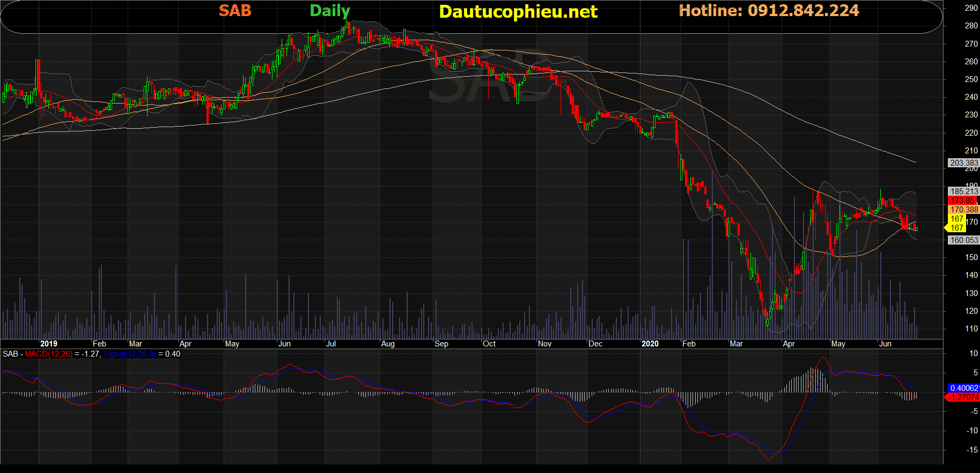The image size is (980, 473).
Task: Click the 2019 year marker on time axis
Action: pos(49,344)
